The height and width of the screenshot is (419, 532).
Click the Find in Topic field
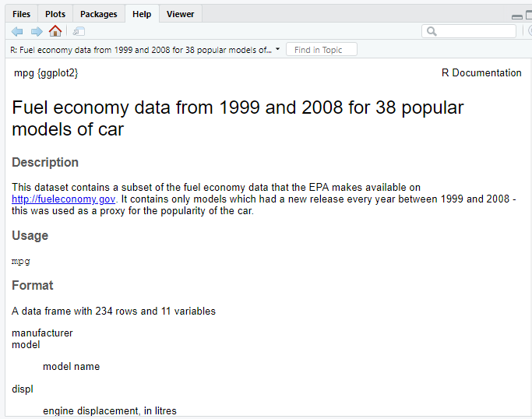point(322,50)
